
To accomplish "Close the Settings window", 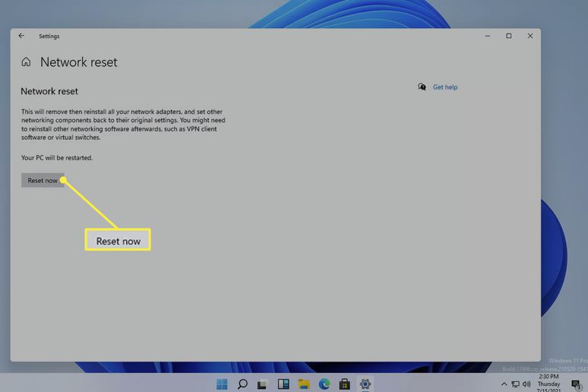I will pyautogui.click(x=530, y=36).
